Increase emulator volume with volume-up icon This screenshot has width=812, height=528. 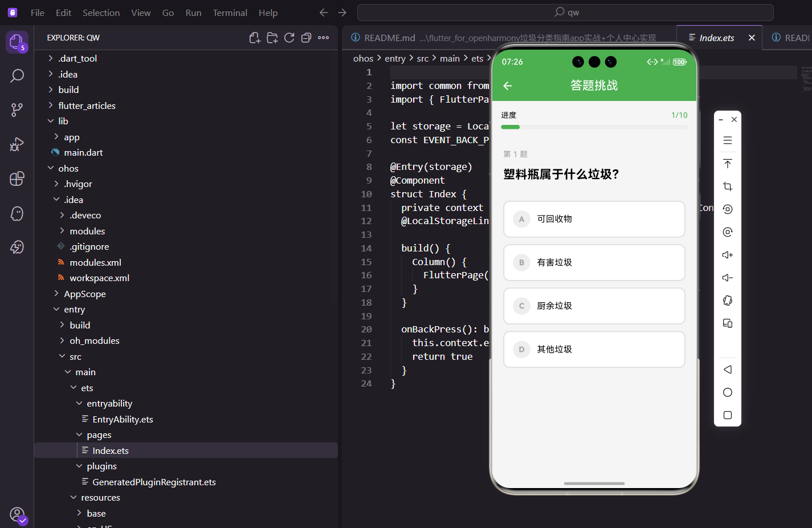(x=727, y=254)
